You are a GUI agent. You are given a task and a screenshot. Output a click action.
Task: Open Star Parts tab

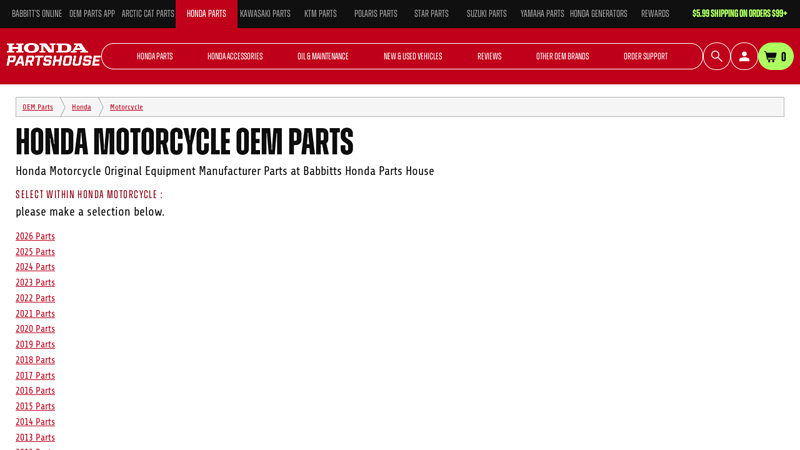(x=431, y=14)
